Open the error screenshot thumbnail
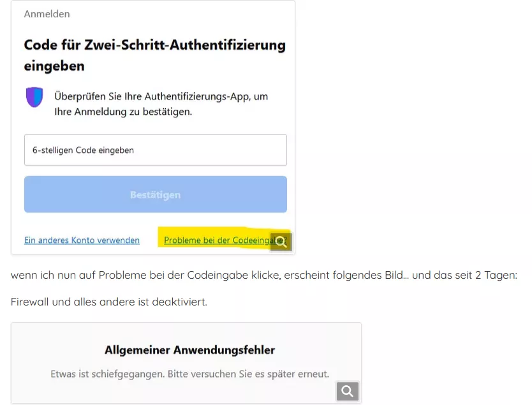 click(x=186, y=364)
